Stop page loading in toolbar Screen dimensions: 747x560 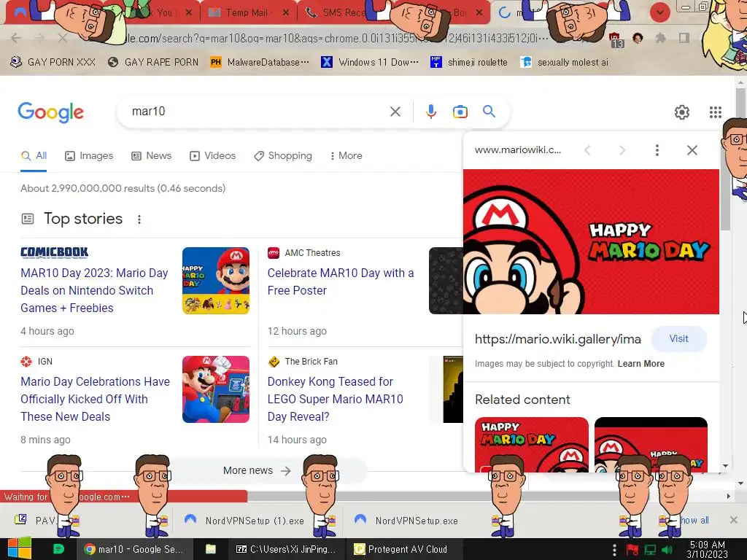(63, 38)
